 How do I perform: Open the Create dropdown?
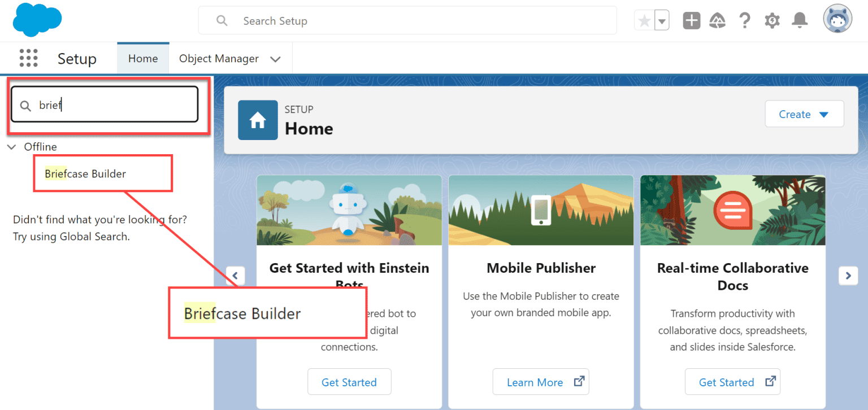tap(804, 114)
